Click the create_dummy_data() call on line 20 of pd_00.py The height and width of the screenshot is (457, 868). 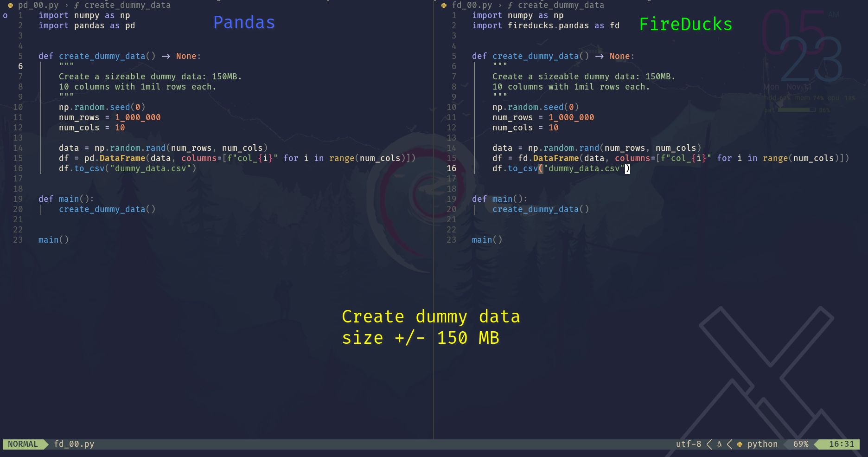pos(107,209)
